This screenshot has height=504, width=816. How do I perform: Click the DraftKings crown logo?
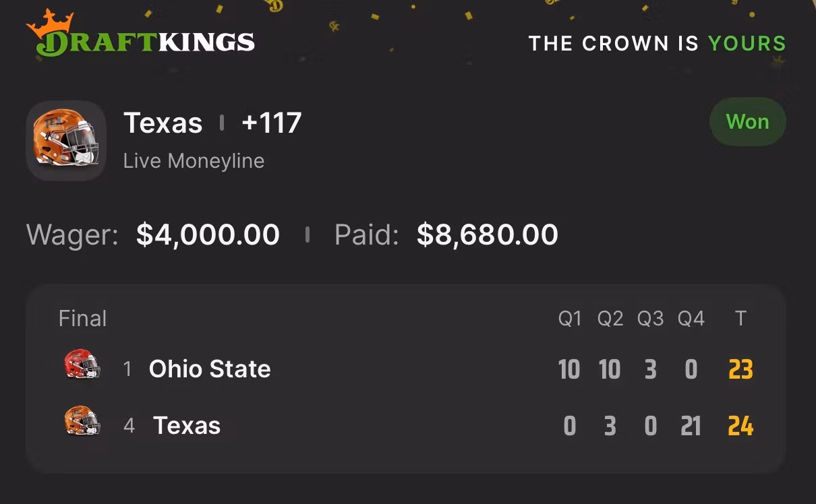[x=141, y=34]
